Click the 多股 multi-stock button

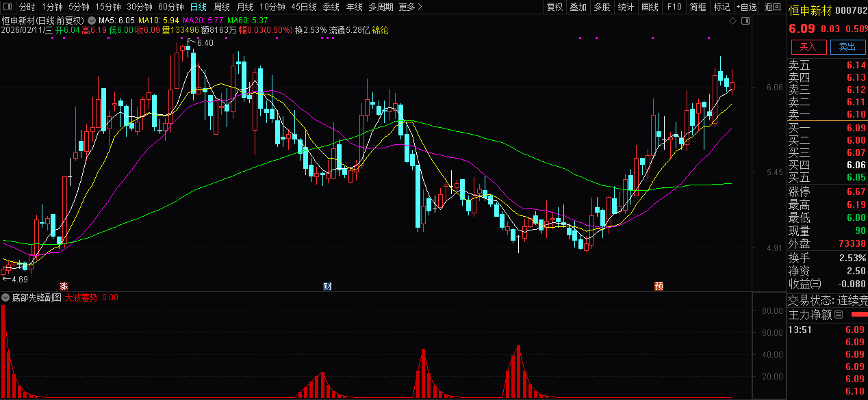602,7
